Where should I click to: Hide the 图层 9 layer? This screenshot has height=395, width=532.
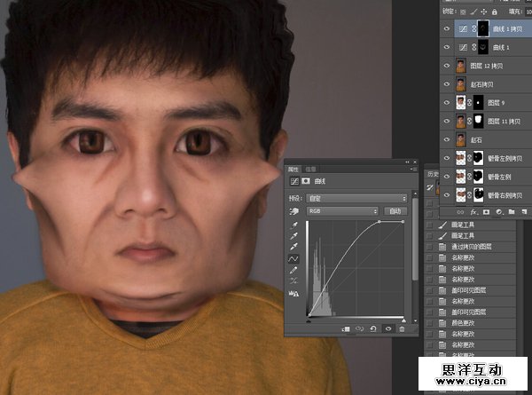[x=446, y=102]
